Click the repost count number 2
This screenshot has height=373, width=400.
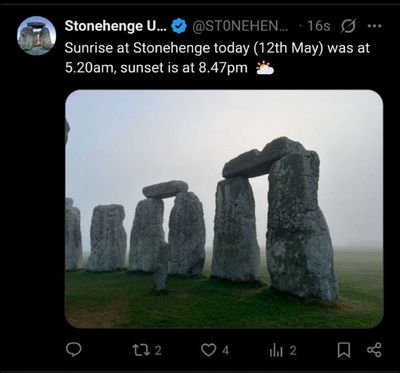158,350
